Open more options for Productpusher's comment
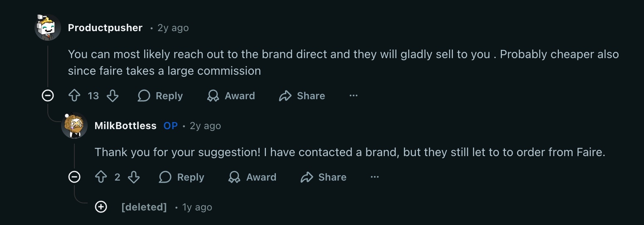Viewport: 644px width, 225px height. (x=354, y=96)
